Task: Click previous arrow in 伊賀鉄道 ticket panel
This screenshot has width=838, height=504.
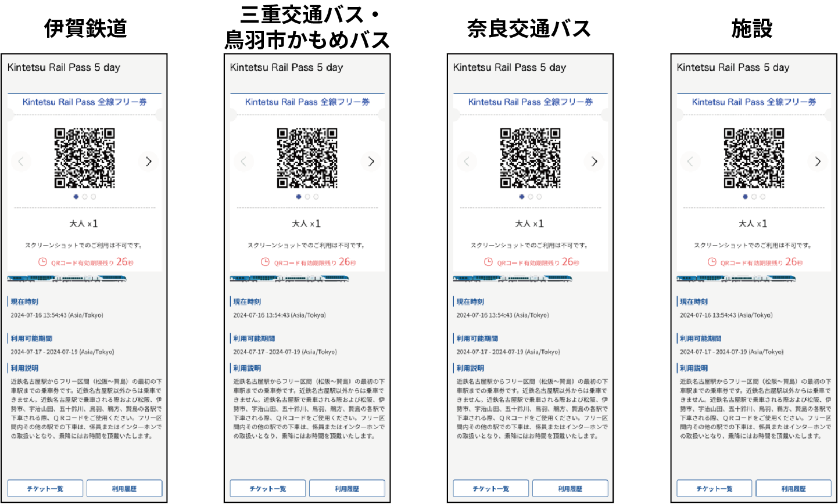Action: click(21, 161)
